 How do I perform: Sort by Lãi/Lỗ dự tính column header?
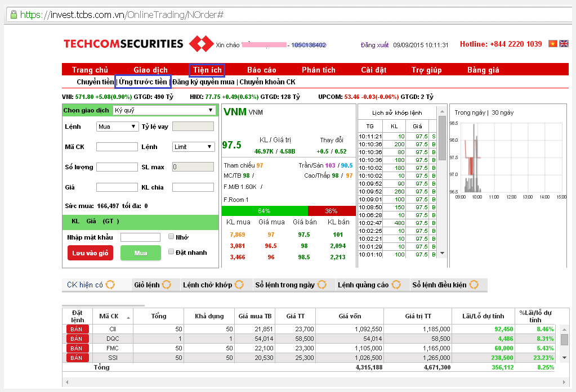click(x=483, y=316)
